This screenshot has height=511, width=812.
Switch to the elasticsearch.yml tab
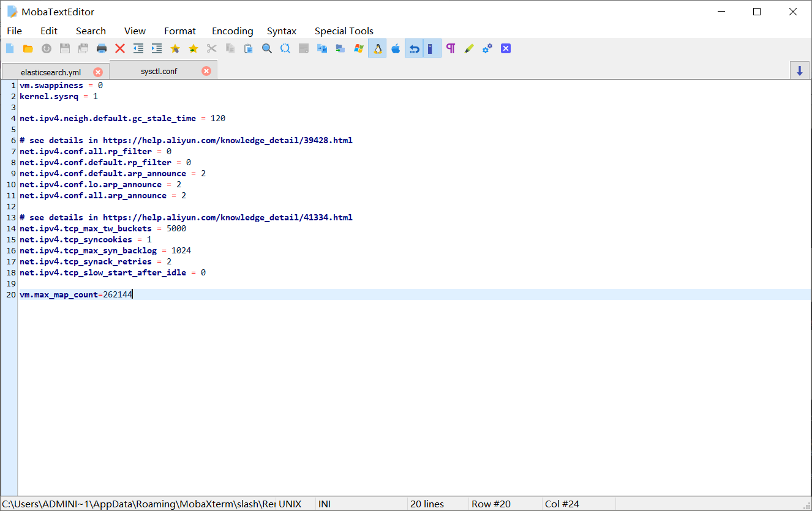51,72
